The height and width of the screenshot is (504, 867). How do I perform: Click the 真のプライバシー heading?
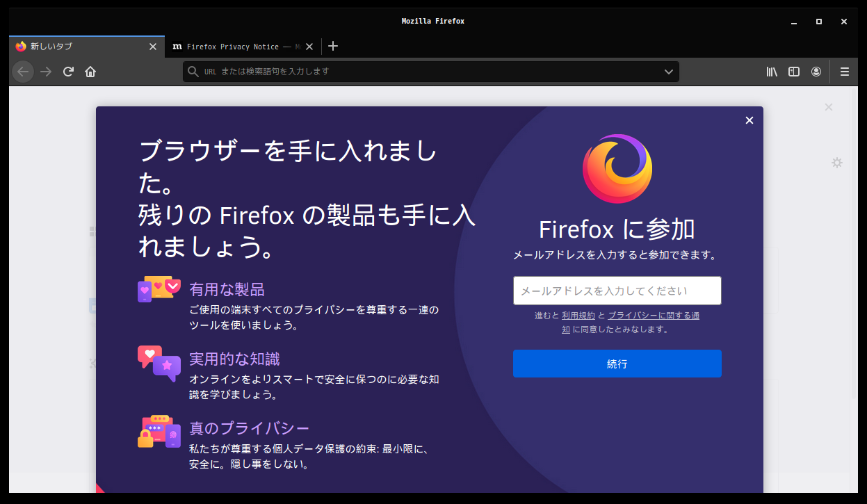[x=249, y=428]
